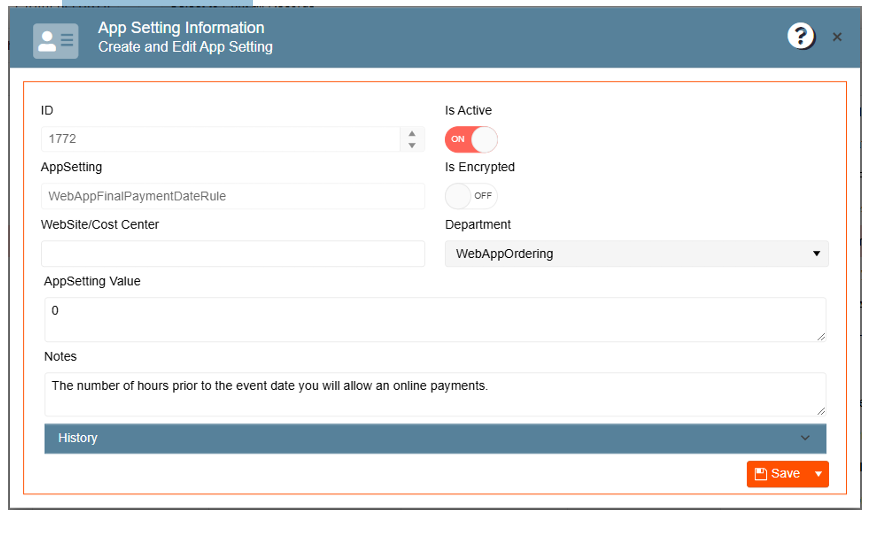Open the Department dropdown
The width and height of the screenshot is (869, 545).
click(636, 254)
